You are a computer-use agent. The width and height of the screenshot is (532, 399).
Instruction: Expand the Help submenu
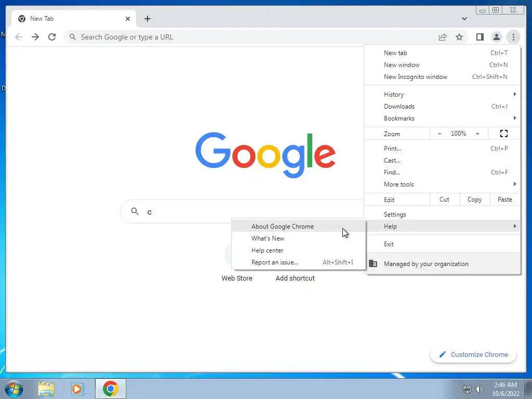(442, 227)
